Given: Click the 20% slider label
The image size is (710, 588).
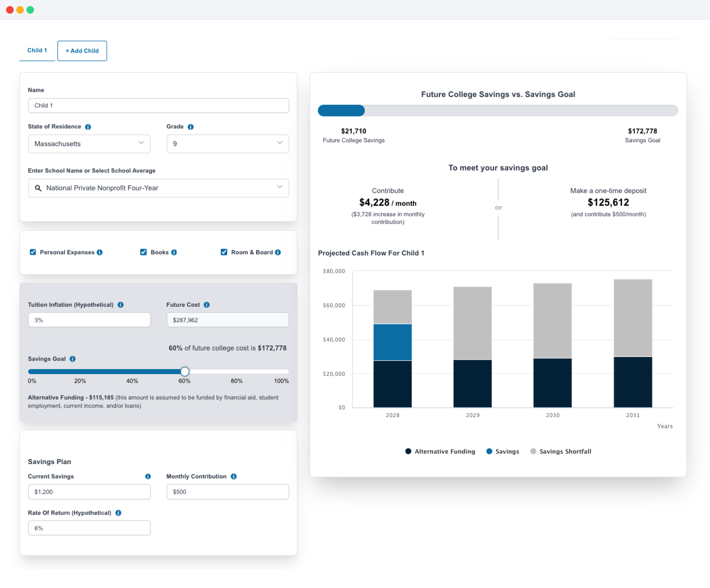Looking at the screenshot, I should (80, 381).
